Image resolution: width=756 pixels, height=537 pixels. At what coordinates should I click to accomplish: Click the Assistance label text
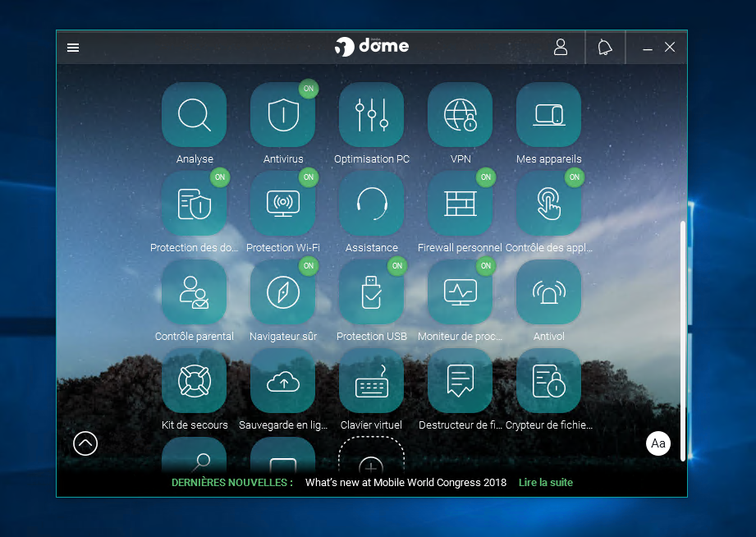click(371, 247)
